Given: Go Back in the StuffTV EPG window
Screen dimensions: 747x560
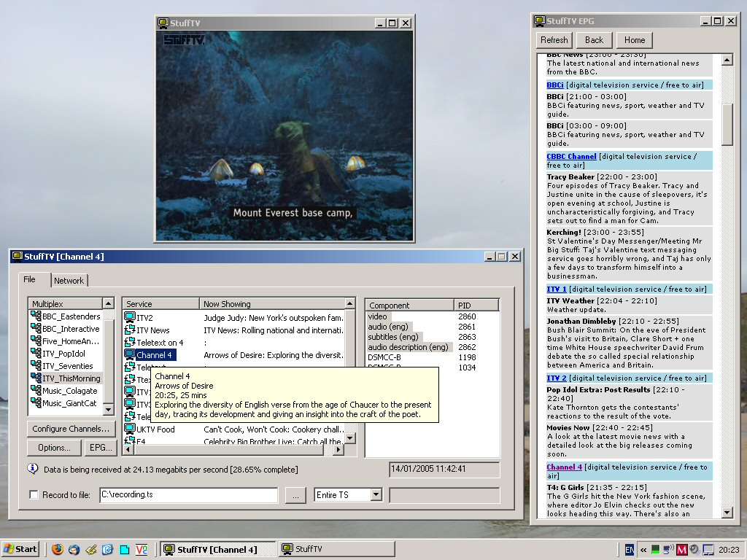Looking at the screenshot, I should pos(594,40).
